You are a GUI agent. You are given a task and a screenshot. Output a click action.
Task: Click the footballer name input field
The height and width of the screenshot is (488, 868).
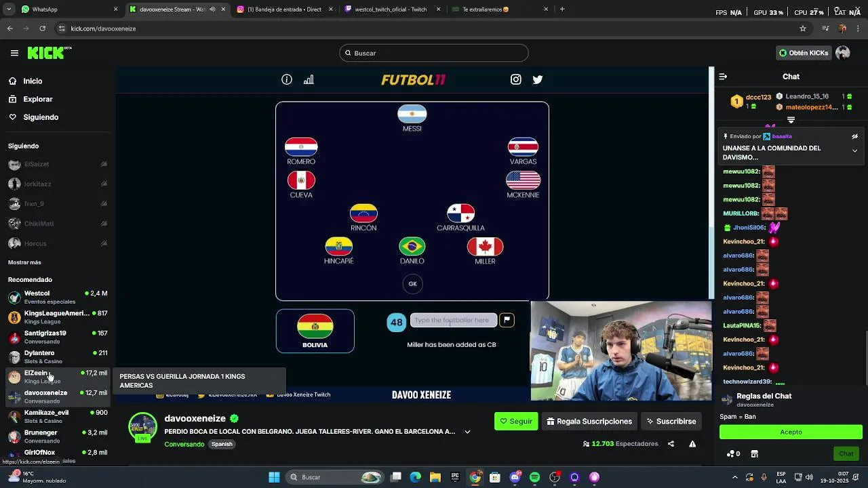point(454,320)
